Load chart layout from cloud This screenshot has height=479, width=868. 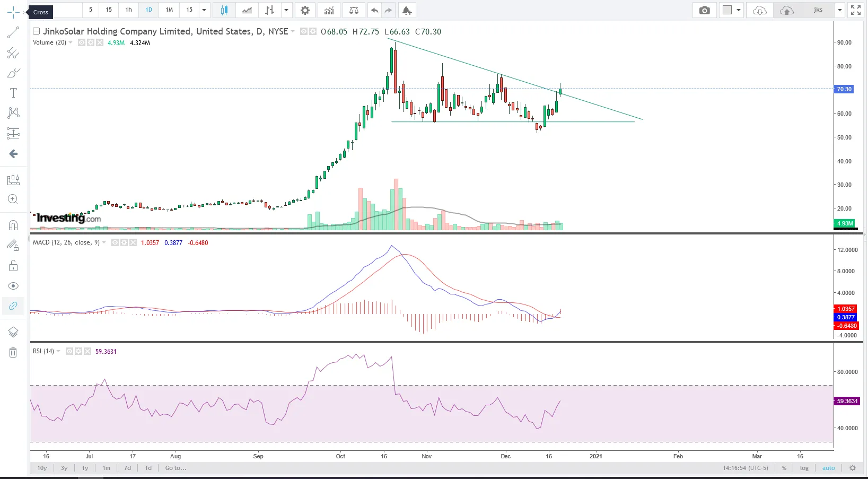(x=760, y=10)
